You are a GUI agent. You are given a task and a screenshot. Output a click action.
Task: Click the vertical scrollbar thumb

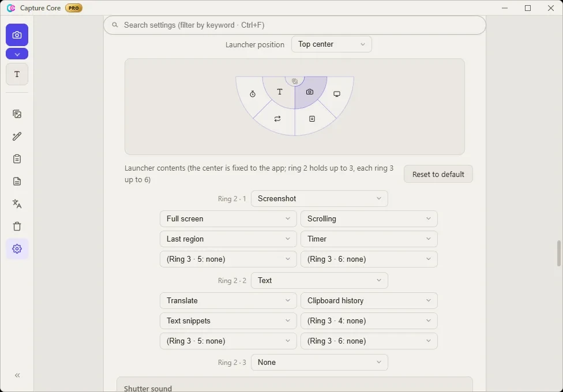click(559, 254)
